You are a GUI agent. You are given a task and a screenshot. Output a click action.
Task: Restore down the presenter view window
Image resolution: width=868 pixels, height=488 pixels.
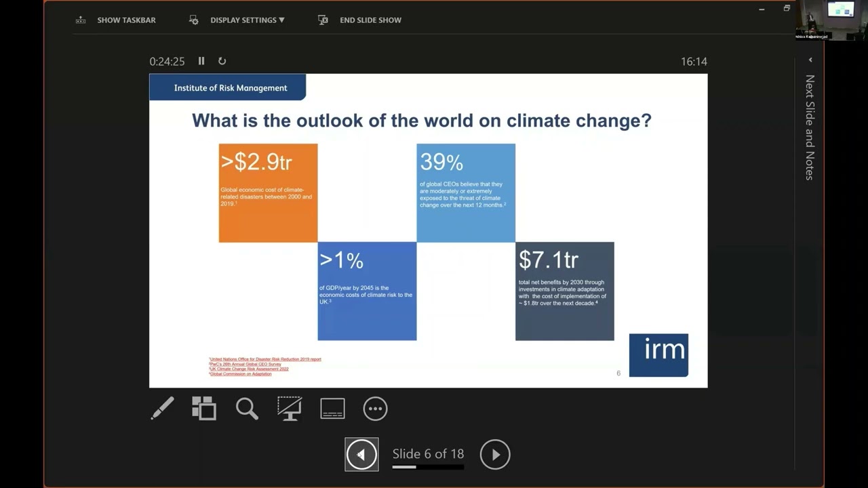click(x=787, y=8)
